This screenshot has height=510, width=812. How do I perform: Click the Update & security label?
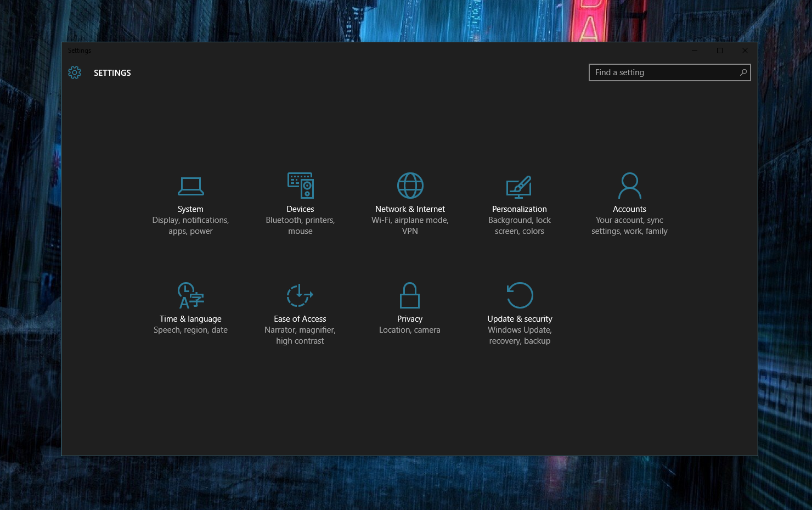520,319
